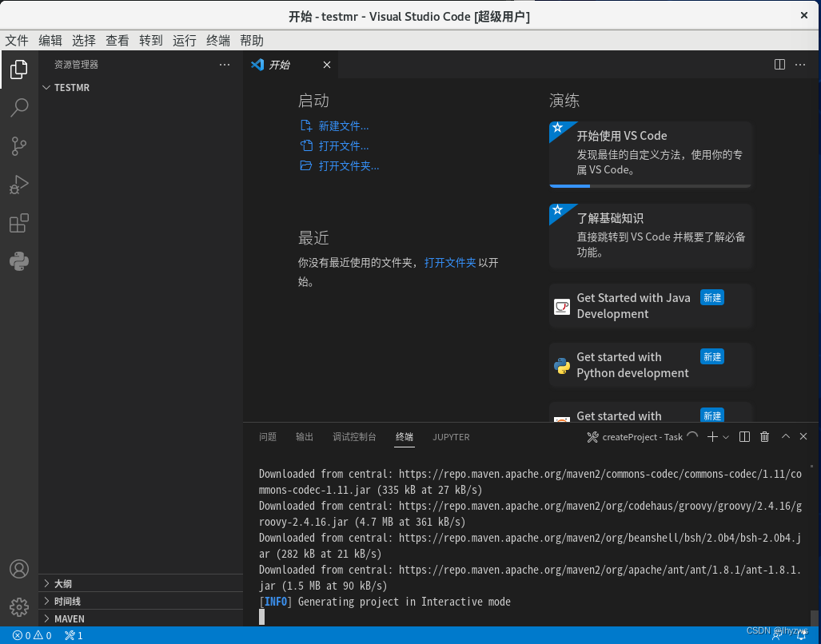Click the running tasks status bar item
This screenshot has width=821, height=644.
point(74,636)
